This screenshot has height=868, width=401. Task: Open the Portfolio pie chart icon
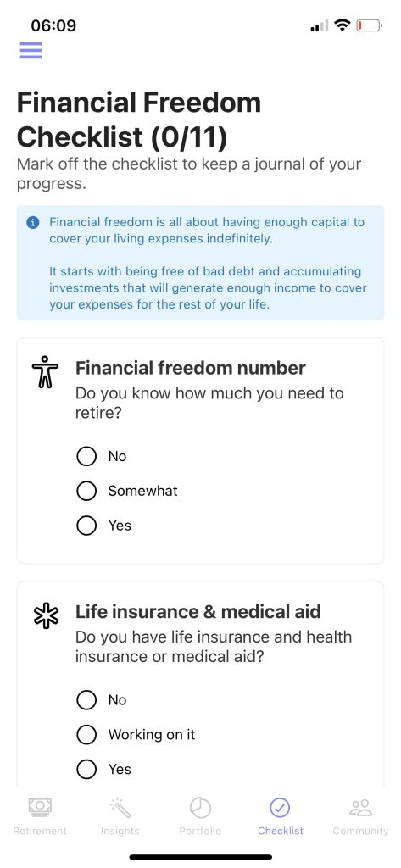pyautogui.click(x=200, y=807)
